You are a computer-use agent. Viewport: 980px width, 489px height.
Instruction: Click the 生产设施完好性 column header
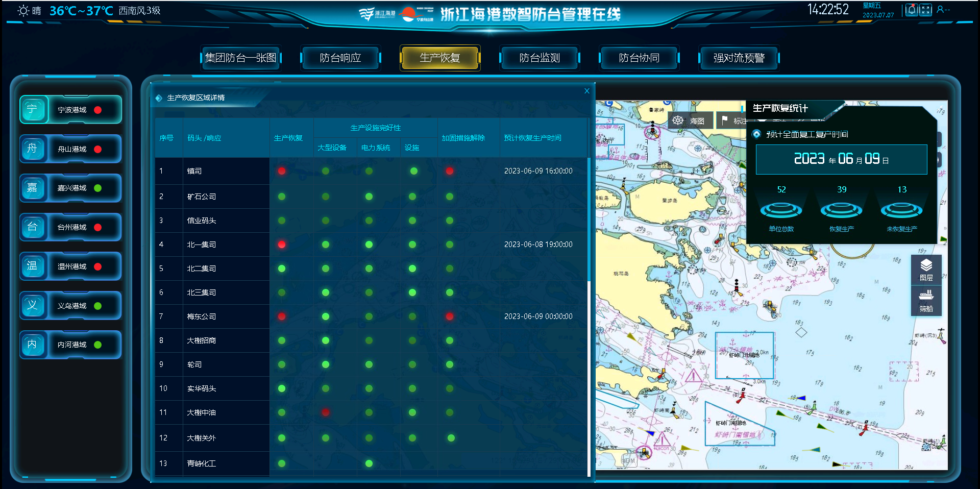point(376,128)
